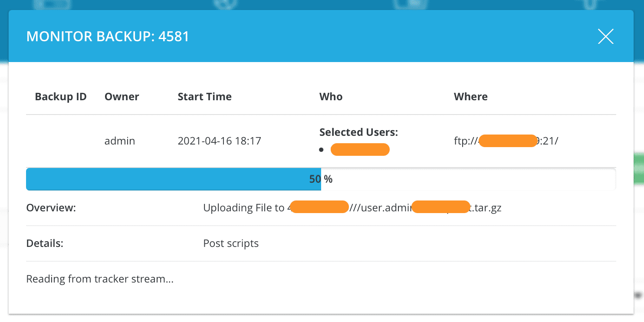Click the MONITOR BACKUP: 4581 title

(108, 36)
